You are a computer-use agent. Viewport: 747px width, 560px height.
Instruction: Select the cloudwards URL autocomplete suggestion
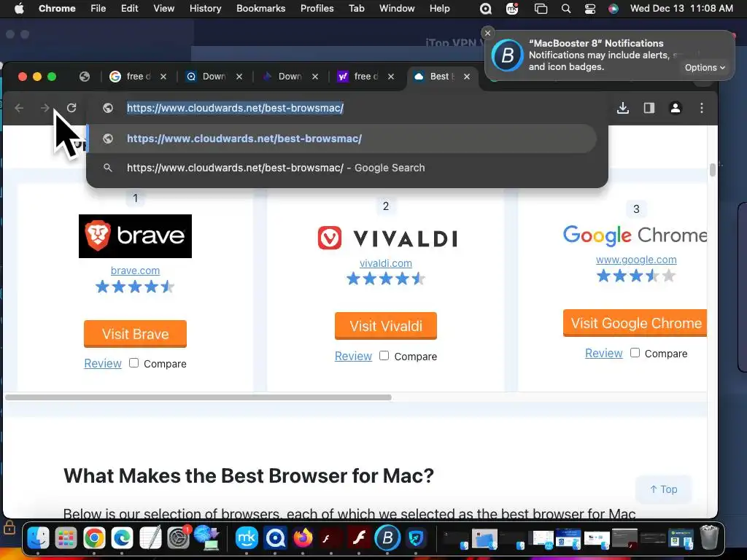point(342,139)
